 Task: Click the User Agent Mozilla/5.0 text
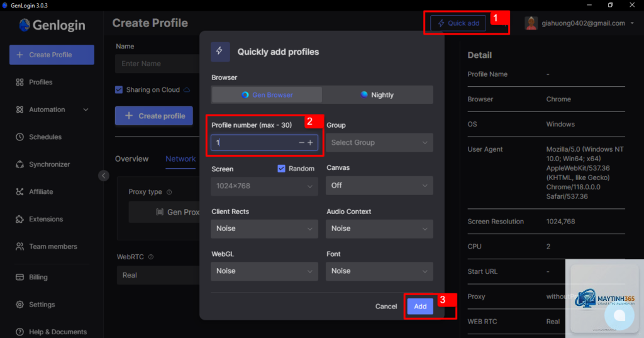point(584,172)
